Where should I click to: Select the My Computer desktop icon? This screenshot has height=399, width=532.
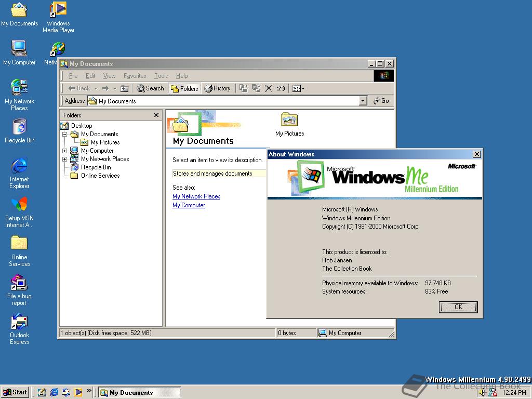pos(19,52)
